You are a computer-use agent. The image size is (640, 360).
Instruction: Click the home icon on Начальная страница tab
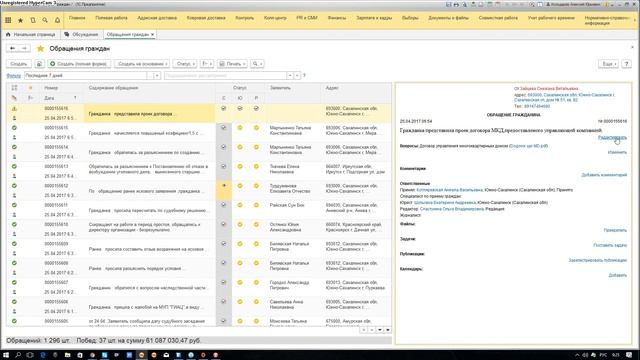(8, 35)
